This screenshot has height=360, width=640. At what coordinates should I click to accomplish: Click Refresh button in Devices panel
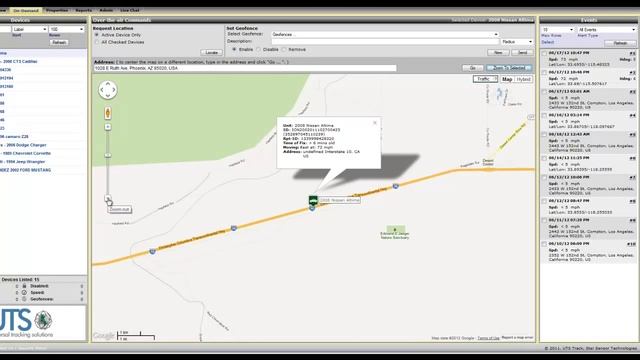pos(59,42)
